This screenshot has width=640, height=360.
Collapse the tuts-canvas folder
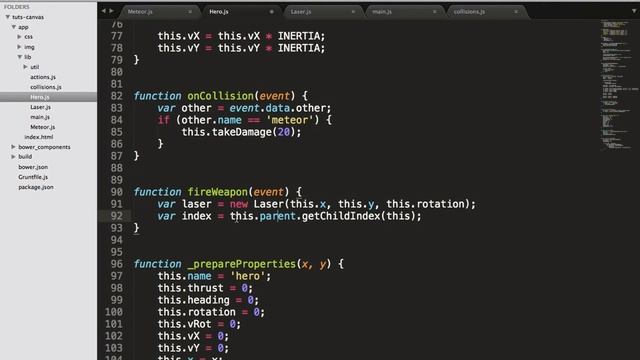click(7, 17)
